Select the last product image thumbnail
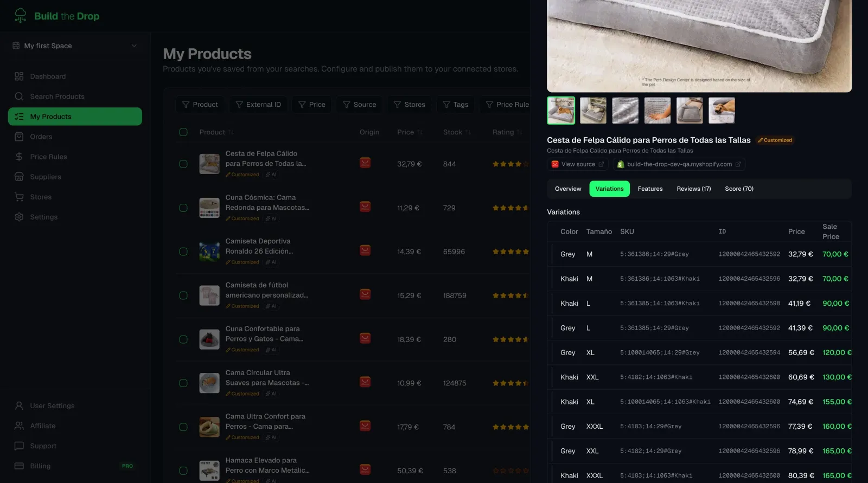 click(x=722, y=111)
